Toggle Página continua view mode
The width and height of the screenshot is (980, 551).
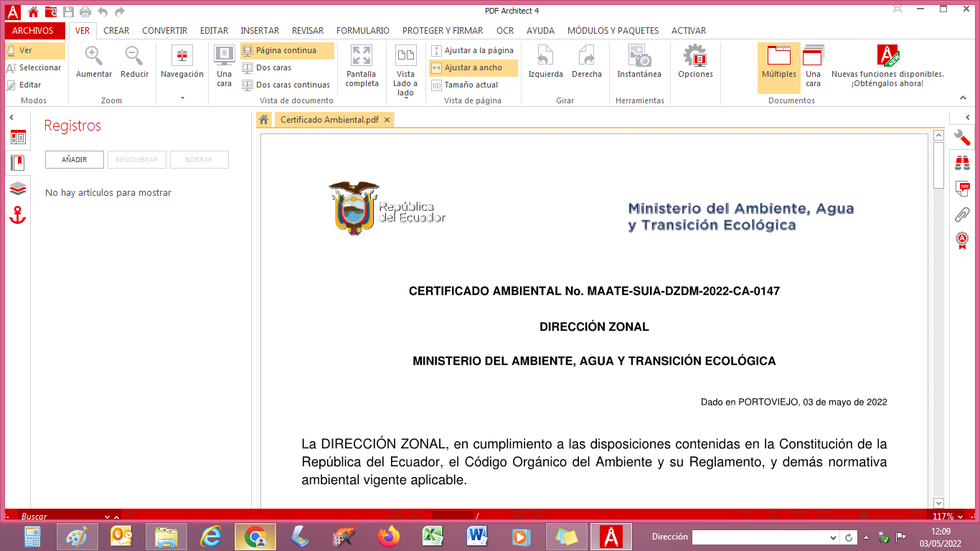(x=287, y=50)
